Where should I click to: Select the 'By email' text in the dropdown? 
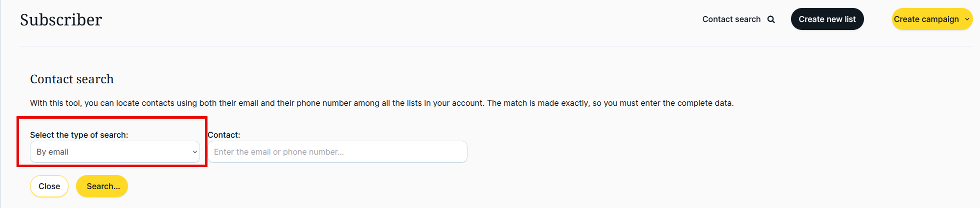tap(52, 152)
